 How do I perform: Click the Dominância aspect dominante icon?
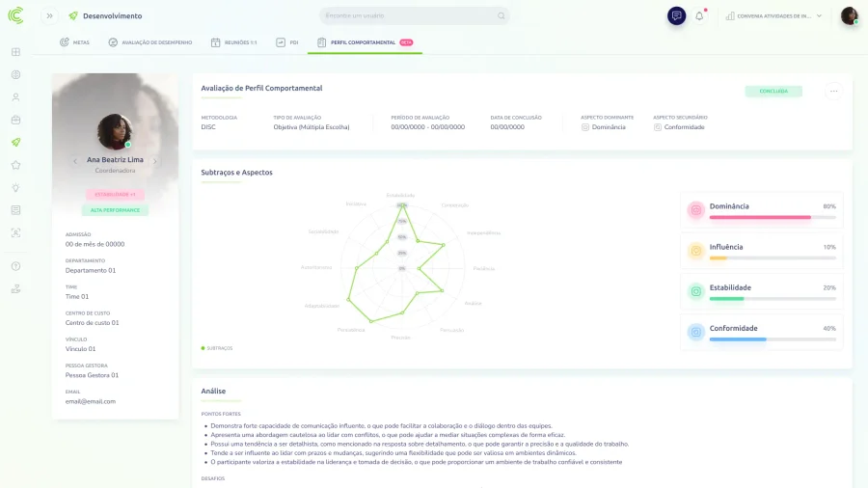[x=585, y=127]
